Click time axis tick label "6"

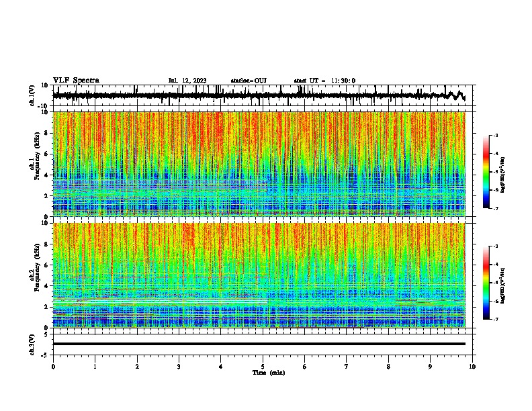tap(305, 367)
